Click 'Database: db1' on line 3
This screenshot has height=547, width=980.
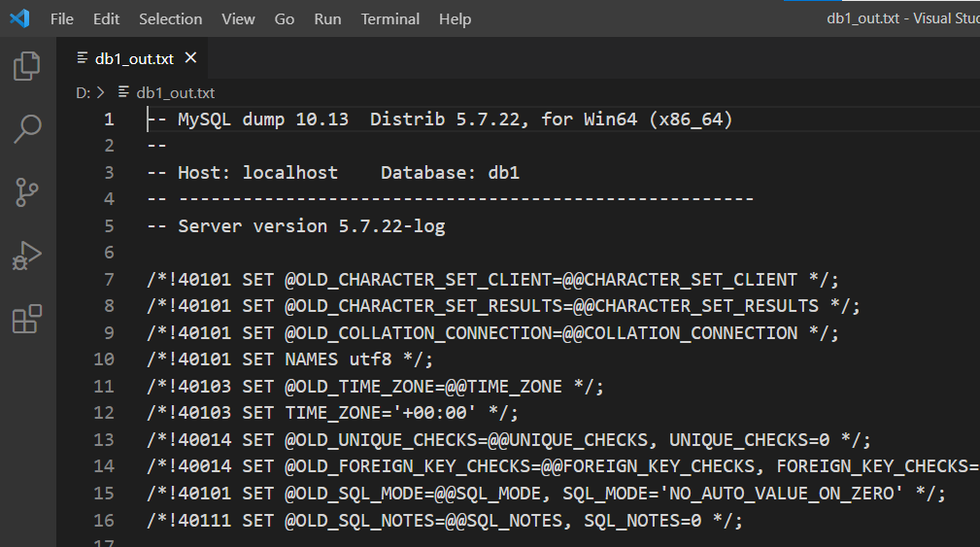(x=450, y=173)
